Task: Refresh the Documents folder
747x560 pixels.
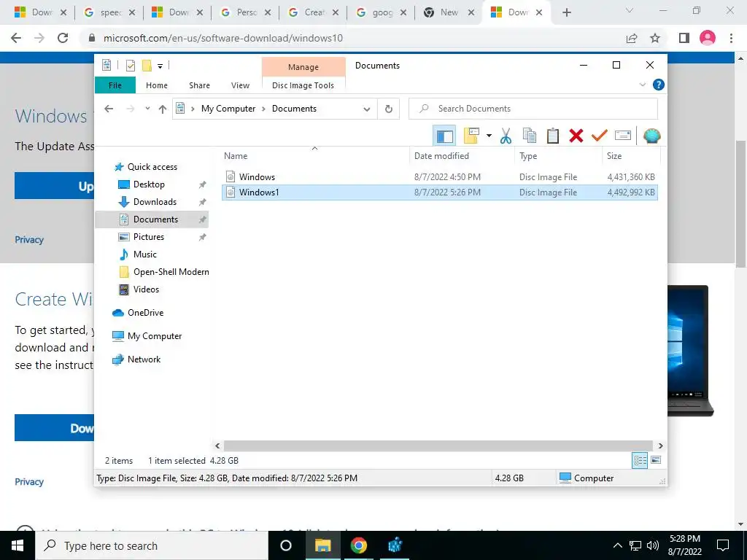Action: coord(389,109)
